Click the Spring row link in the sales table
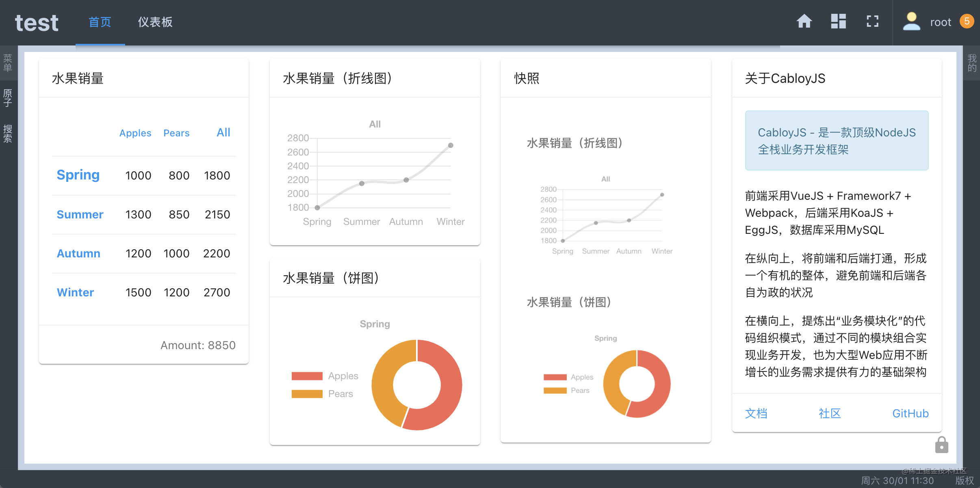The height and width of the screenshot is (488, 980). pyautogui.click(x=78, y=175)
